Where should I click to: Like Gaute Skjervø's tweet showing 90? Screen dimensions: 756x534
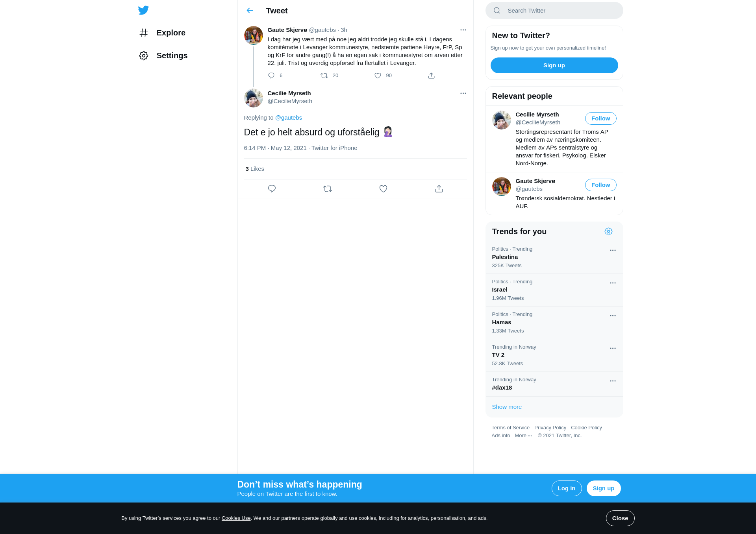378,76
